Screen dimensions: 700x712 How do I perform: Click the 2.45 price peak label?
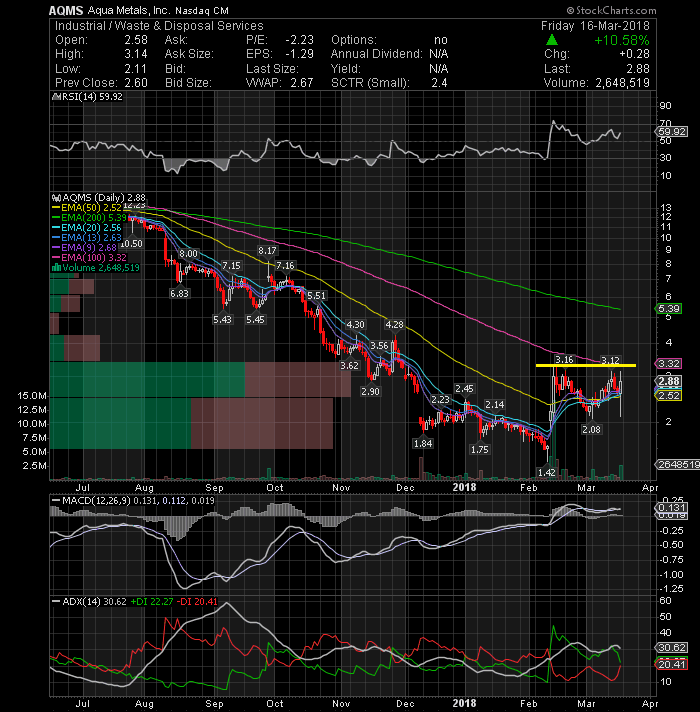pos(464,389)
